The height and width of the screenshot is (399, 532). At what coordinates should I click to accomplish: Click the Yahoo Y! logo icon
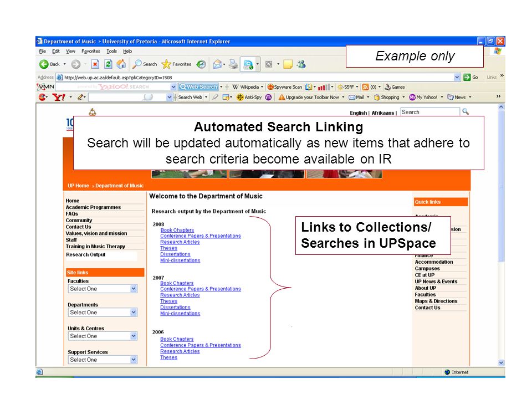pos(58,98)
